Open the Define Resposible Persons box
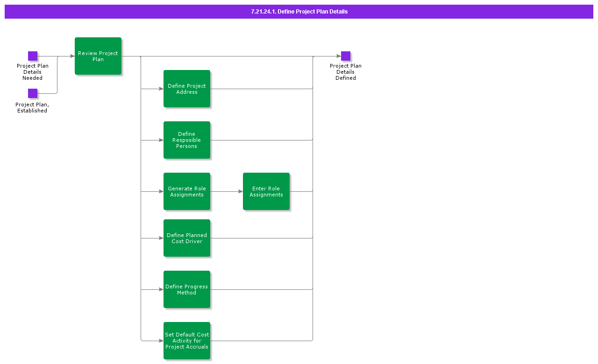The image size is (598, 364). coord(187,140)
